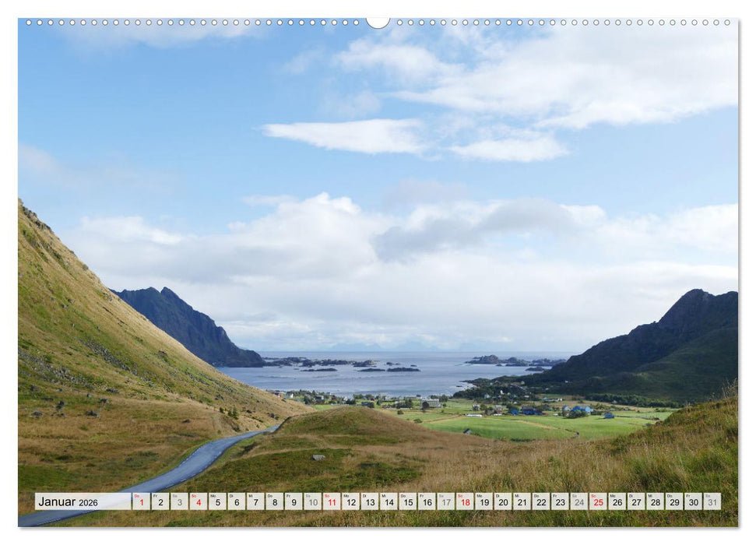Click Friday the 30th date cell
The height and width of the screenshot is (545, 756).
[x=693, y=501]
